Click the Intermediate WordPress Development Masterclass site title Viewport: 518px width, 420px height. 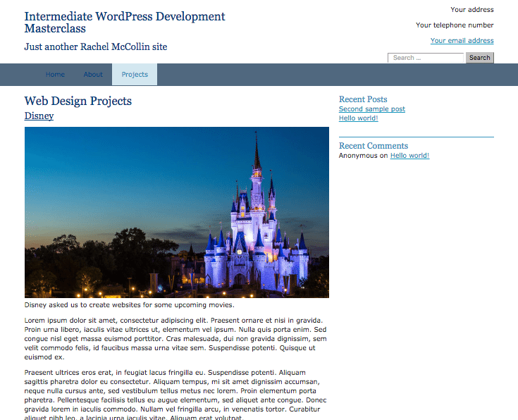click(x=125, y=23)
